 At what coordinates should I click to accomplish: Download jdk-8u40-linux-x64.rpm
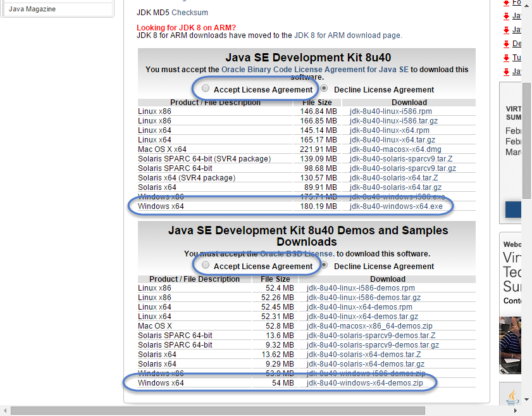pos(389,130)
